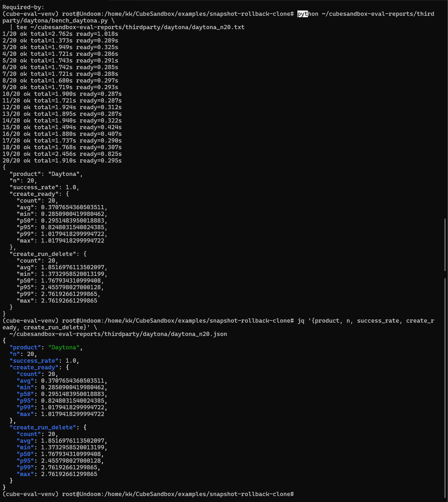448x502 pixels.
Task: Click "product": "Daytona" in the uncolored python output
Action: tap(46, 174)
